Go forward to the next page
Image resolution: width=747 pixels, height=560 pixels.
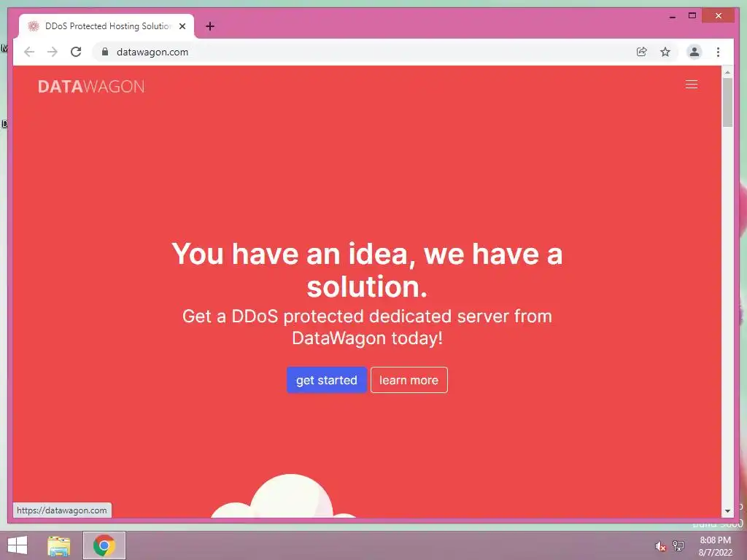pyautogui.click(x=53, y=52)
